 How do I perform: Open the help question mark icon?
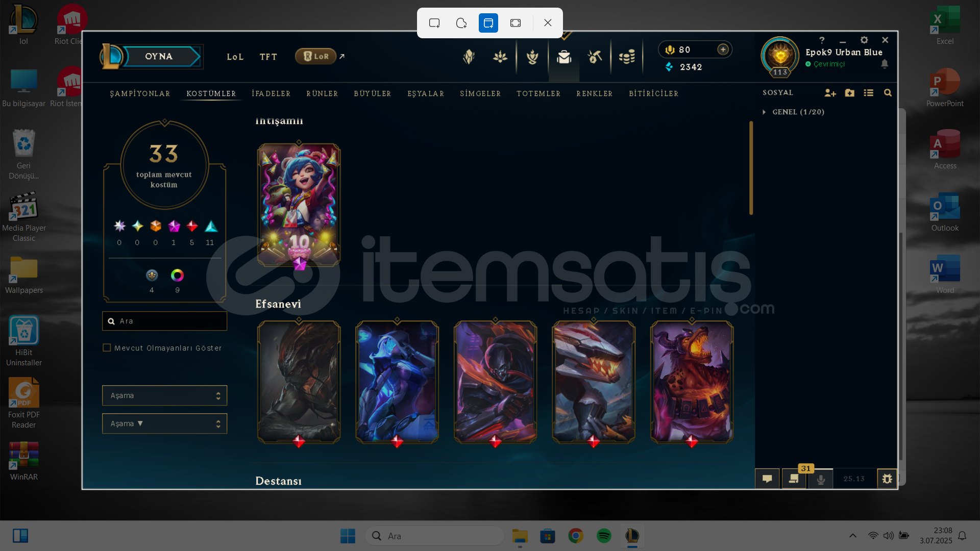point(822,40)
